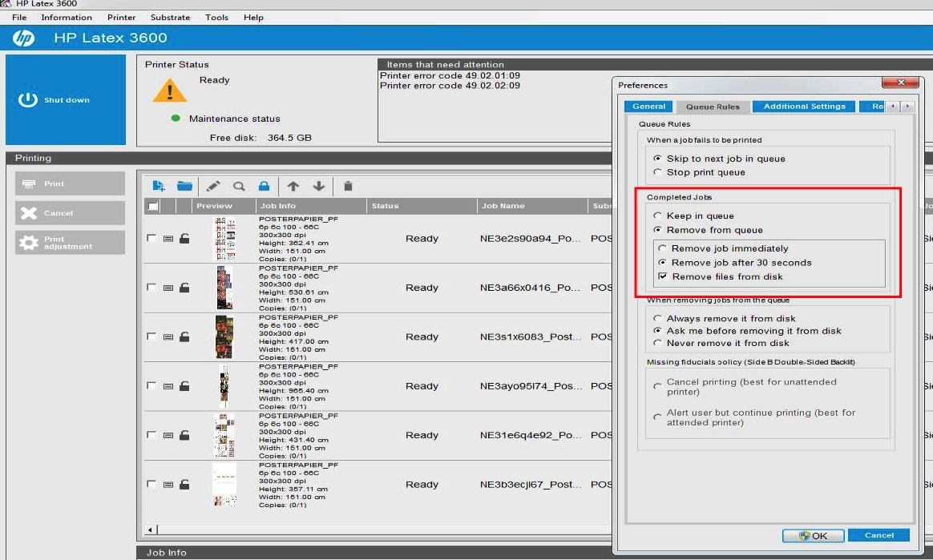Click OK in Preferences dialog

tap(813, 536)
